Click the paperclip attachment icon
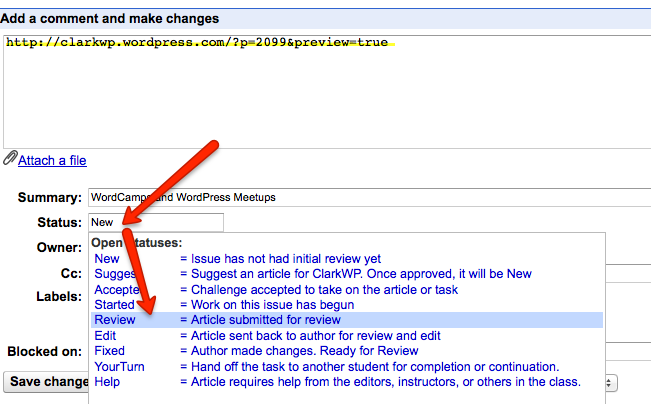Image resolution: width=651 pixels, height=404 pixels. 10,159
